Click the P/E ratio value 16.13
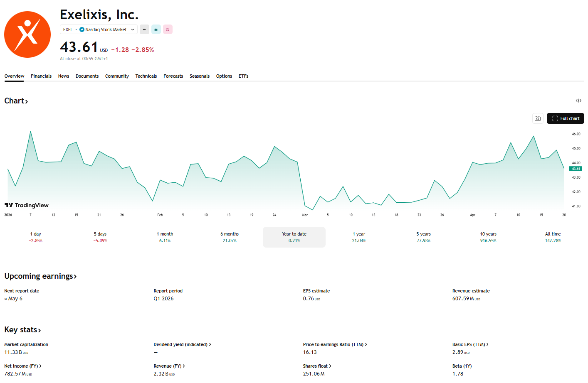The height and width of the screenshot is (383, 588). [x=310, y=352]
